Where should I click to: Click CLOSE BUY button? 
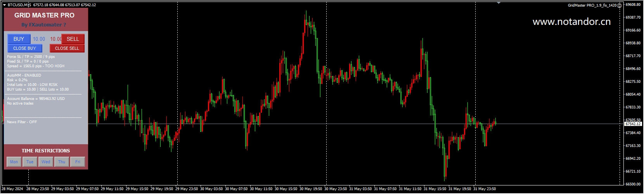[x=25, y=48]
